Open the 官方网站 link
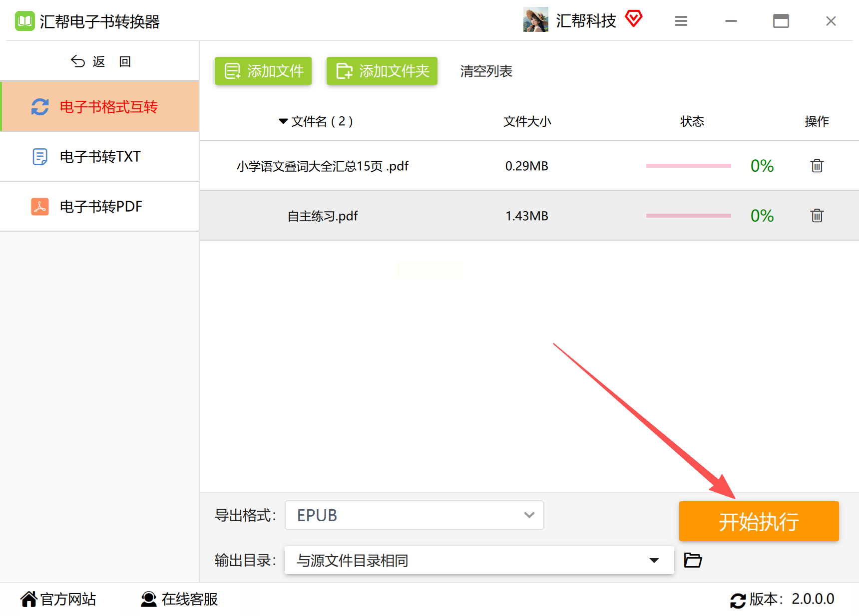 click(x=58, y=599)
